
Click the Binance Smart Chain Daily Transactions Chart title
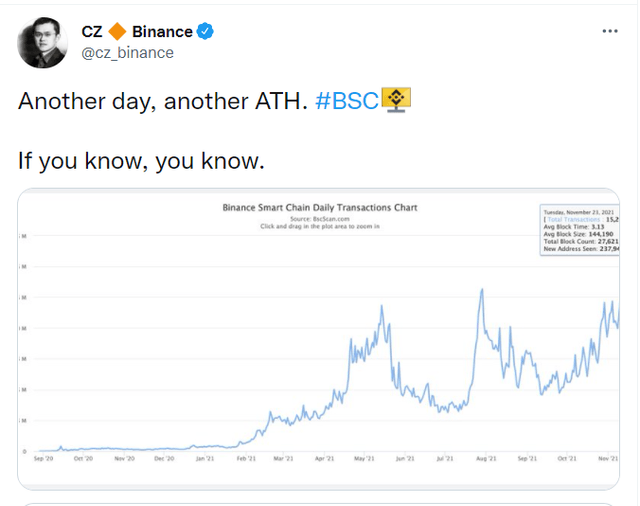click(319, 208)
